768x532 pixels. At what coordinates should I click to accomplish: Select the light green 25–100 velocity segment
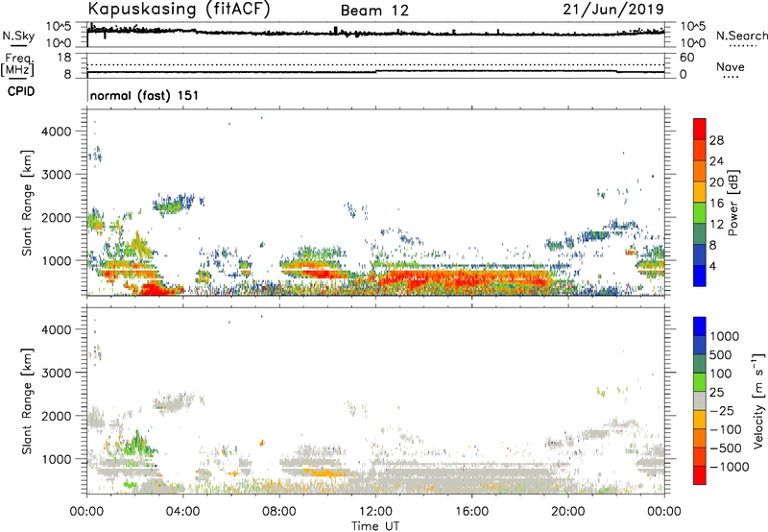(700, 383)
